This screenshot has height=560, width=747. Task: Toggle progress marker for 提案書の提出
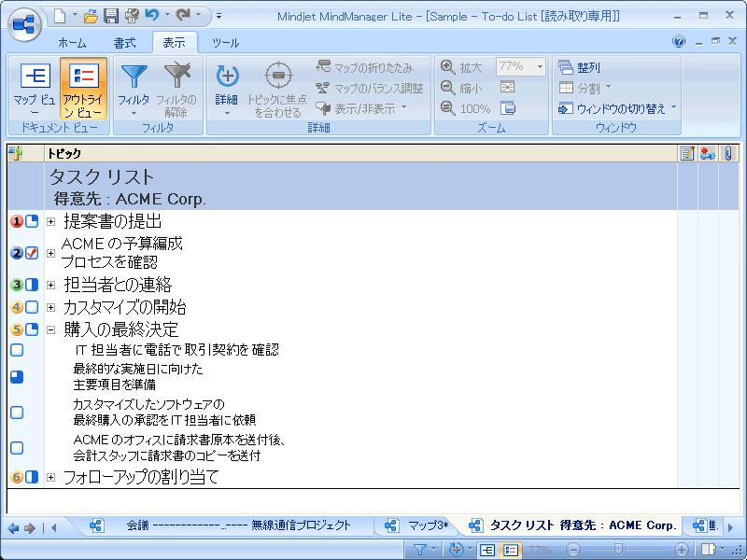tap(32, 221)
